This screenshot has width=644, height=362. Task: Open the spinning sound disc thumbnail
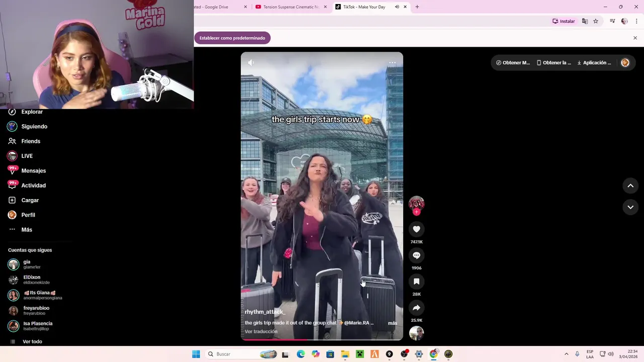[416, 333]
